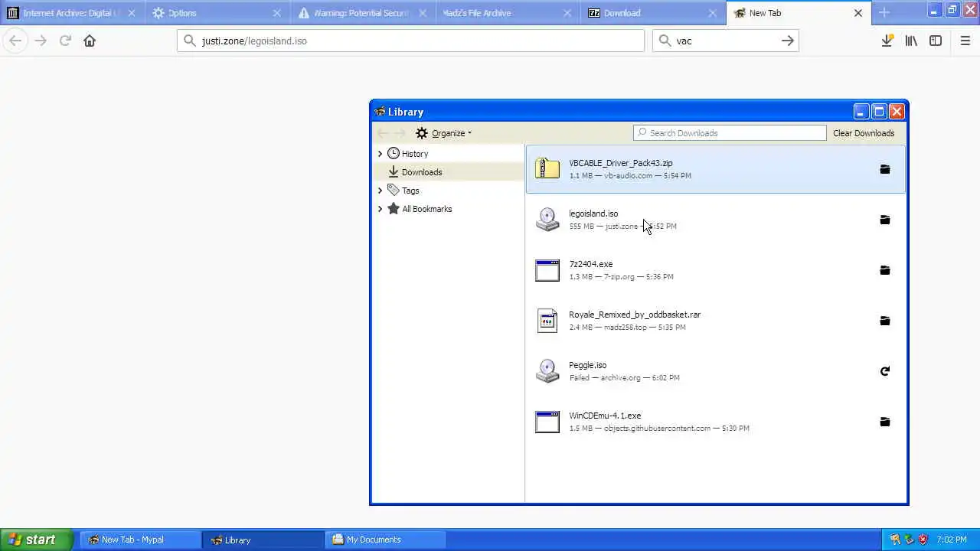This screenshot has width=980, height=551.
Task: Retry the failed Peggle.iso download
Action: [x=884, y=371]
